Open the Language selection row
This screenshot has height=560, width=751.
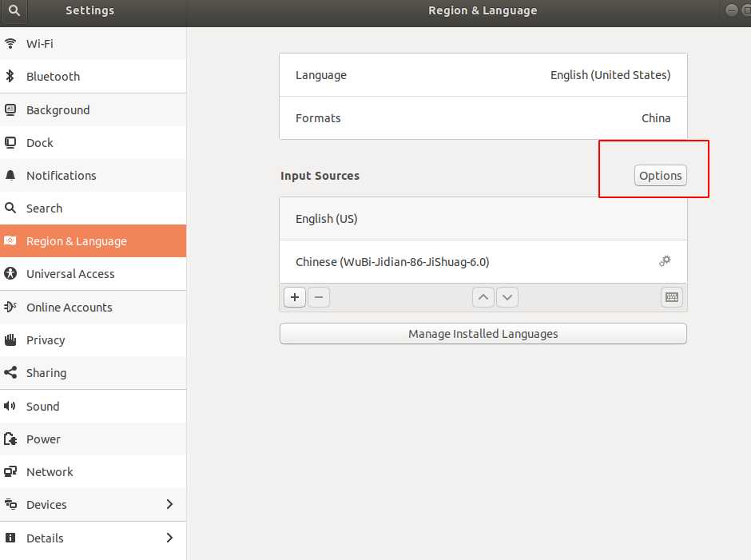[483, 75]
